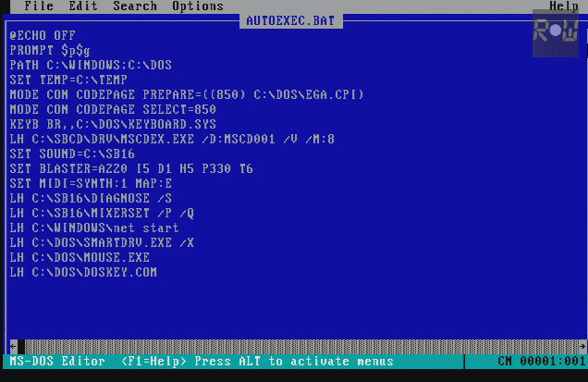
Task: Click the Press ALT to activate menus text
Action: coord(294,361)
